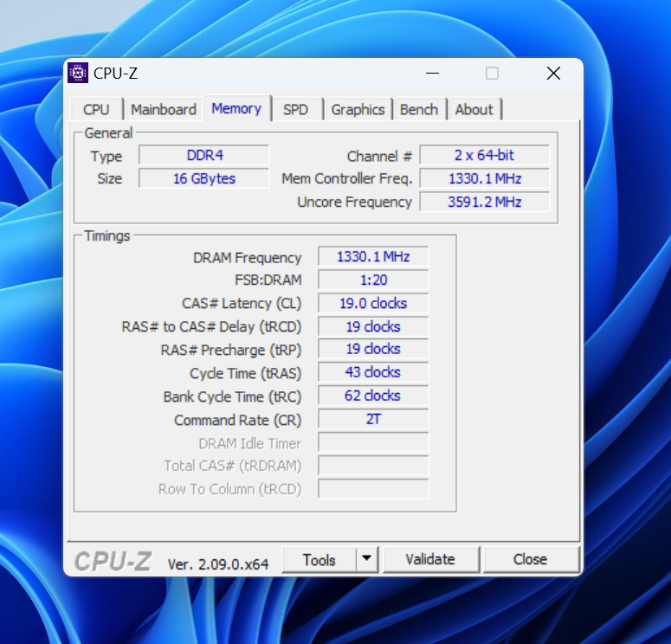Click the Close button at bottom
The width and height of the screenshot is (671, 644).
(x=531, y=560)
